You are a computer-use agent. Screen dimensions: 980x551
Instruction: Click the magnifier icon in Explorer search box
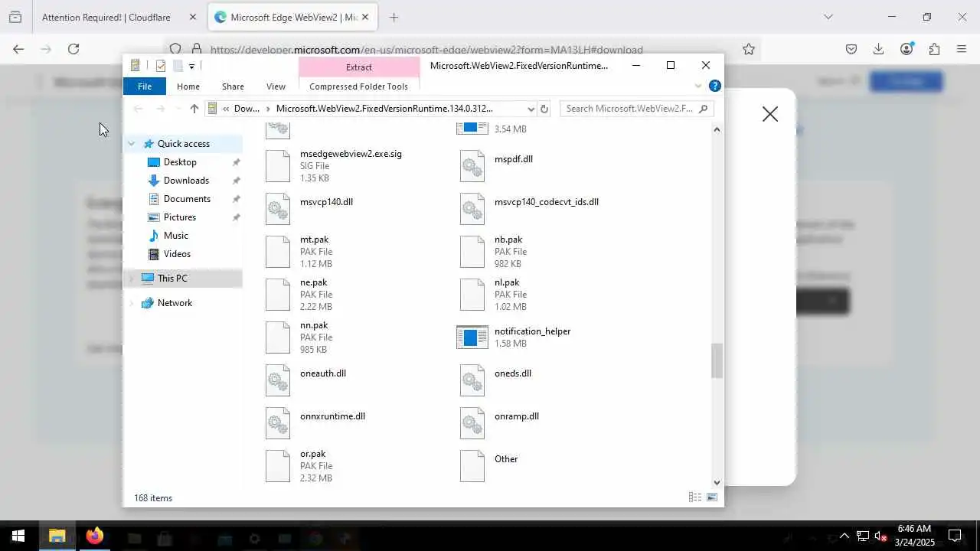(x=704, y=109)
